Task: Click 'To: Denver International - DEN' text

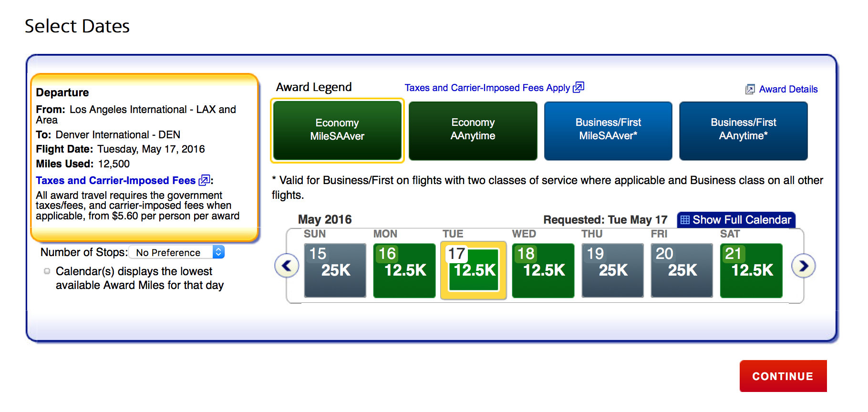Action: click(108, 134)
